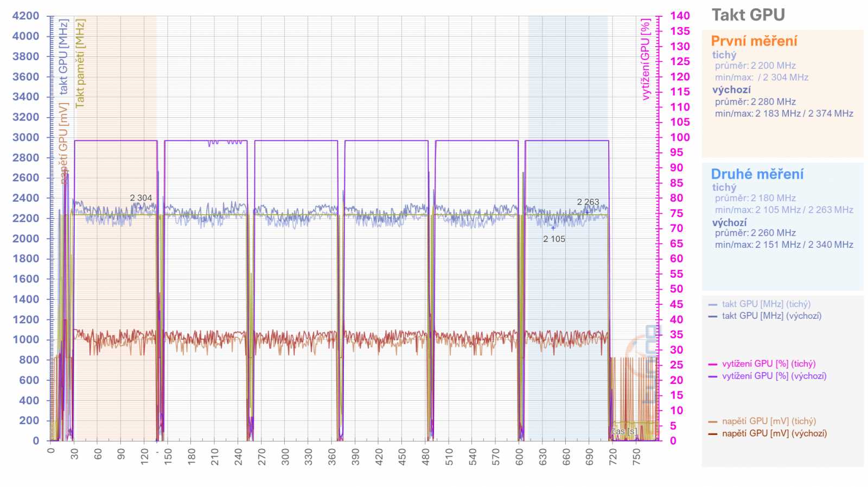Click the rotated 'vytížení GPU [%]' right axis title

645,60
